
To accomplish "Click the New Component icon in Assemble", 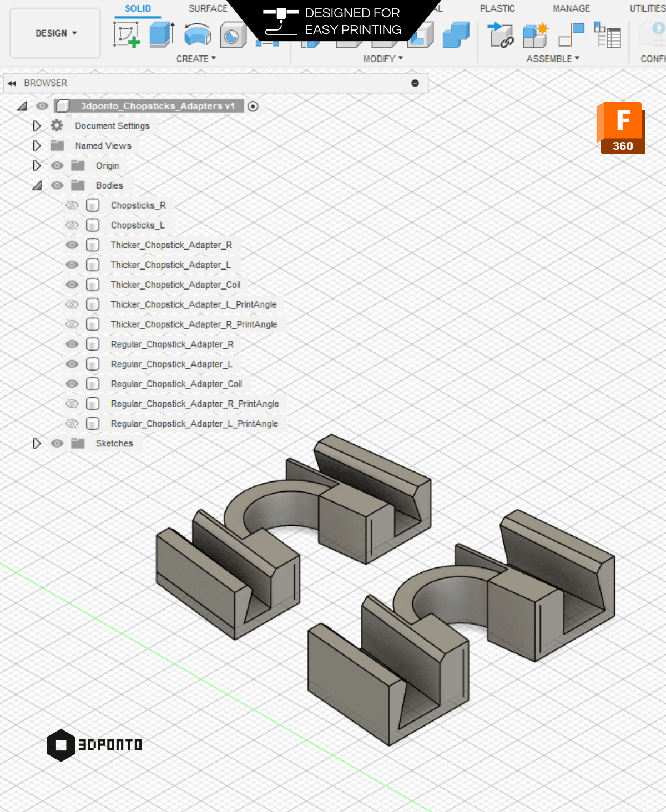I will click(536, 35).
